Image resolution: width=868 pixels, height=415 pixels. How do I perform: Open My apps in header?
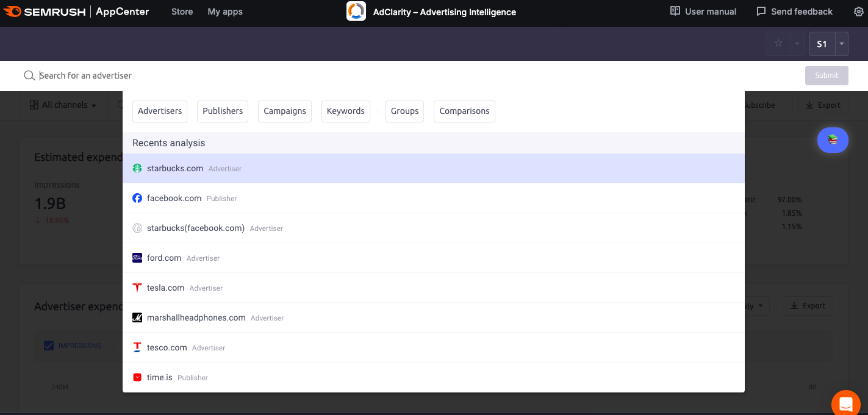pos(225,12)
